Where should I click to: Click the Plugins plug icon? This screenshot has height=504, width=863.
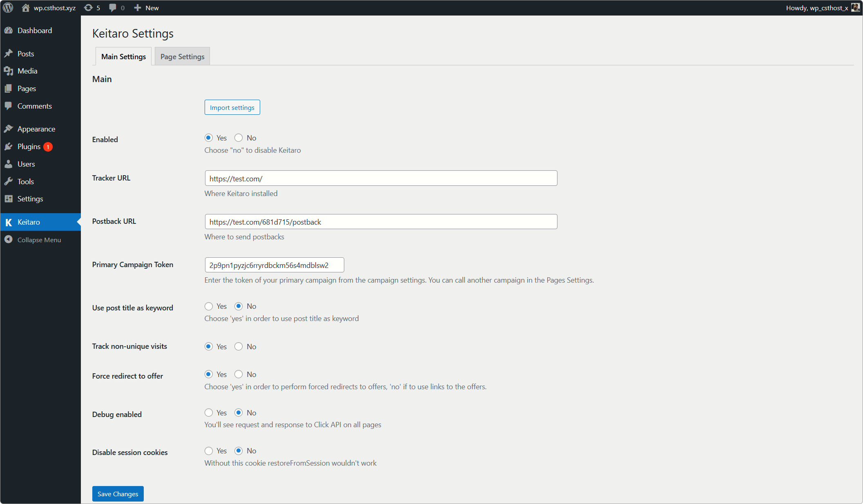pos(9,147)
